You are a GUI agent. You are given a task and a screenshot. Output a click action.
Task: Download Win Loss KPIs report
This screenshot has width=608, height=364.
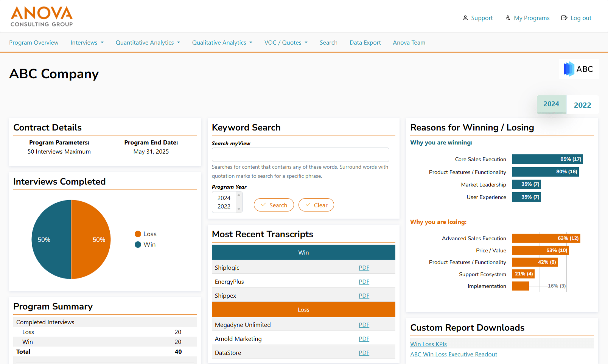(x=428, y=344)
